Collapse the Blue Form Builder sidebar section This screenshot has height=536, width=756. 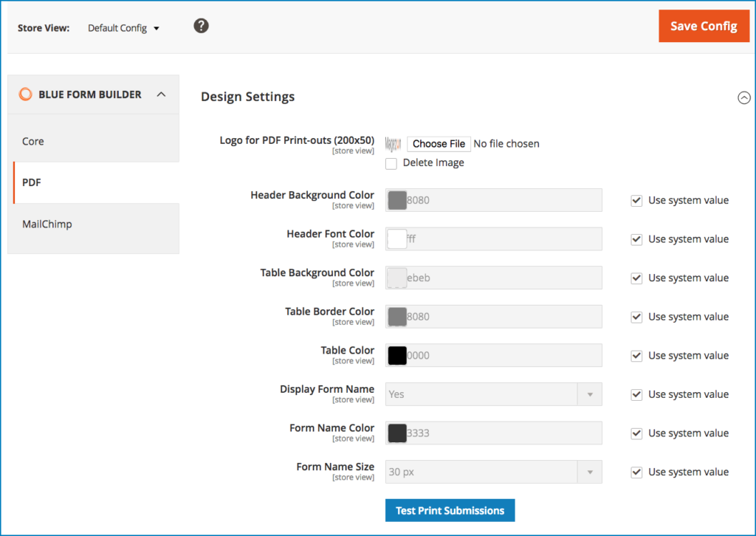162,95
